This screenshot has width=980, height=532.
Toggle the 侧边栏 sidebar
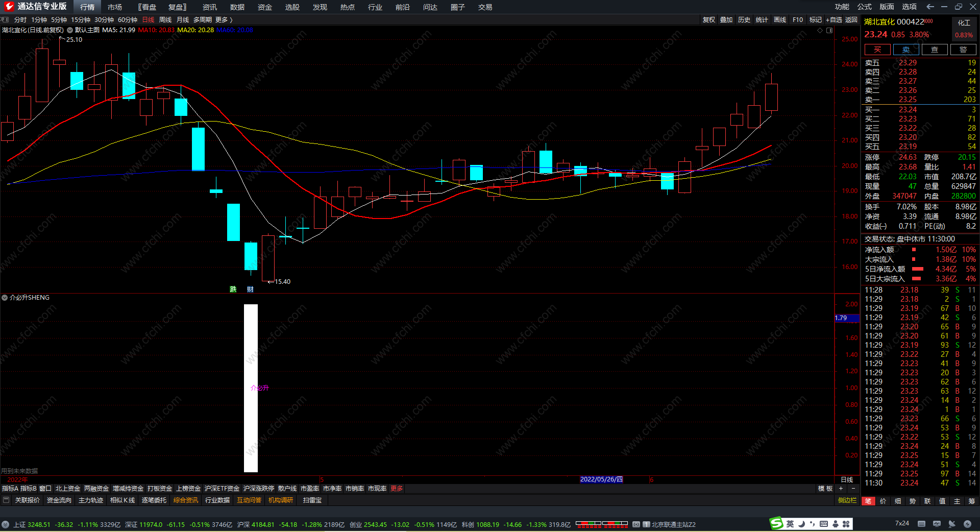(x=847, y=500)
